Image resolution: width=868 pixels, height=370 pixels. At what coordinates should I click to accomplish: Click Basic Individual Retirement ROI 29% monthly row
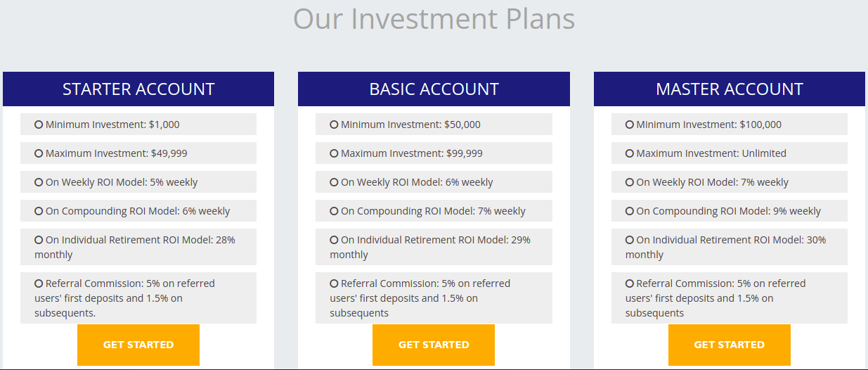(x=434, y=247)
